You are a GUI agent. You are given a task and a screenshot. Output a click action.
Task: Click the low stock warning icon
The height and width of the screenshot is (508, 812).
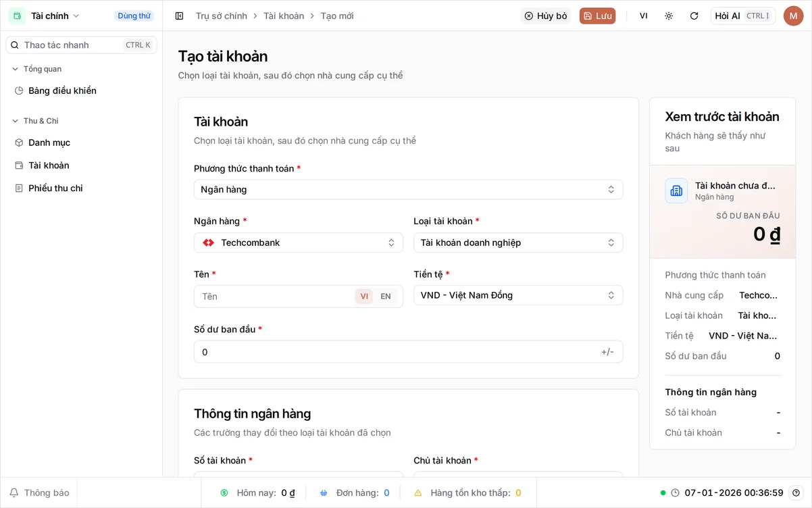tap(418, 492)
